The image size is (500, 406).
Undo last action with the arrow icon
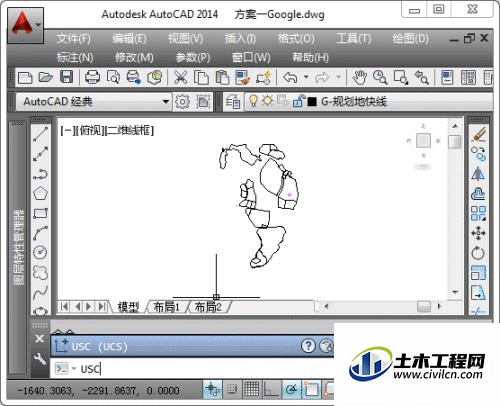(x=290, y=78)
